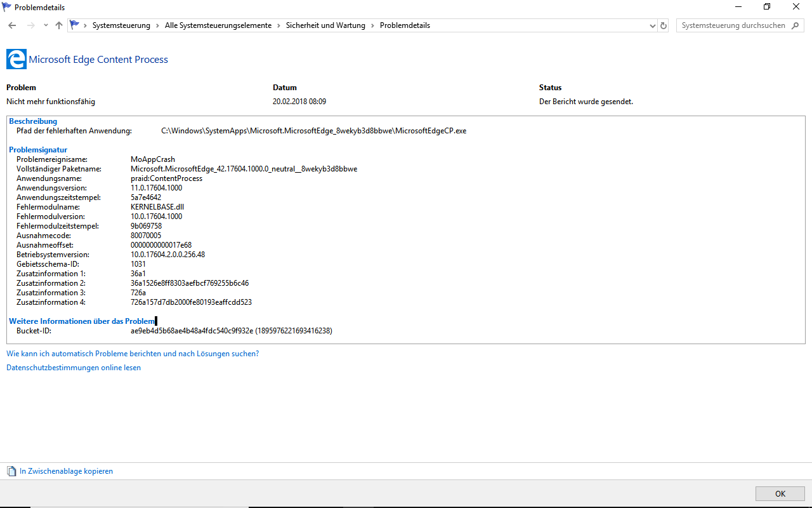Click the Beschreibung section heading
812x508 pixels.
pyautogui.click(x=33, y=121)
